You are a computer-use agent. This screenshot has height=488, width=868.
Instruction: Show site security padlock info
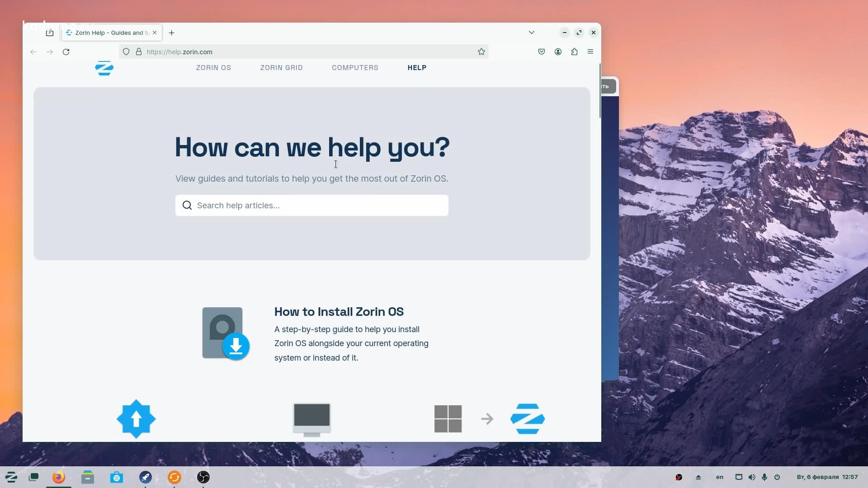[139, 52]
